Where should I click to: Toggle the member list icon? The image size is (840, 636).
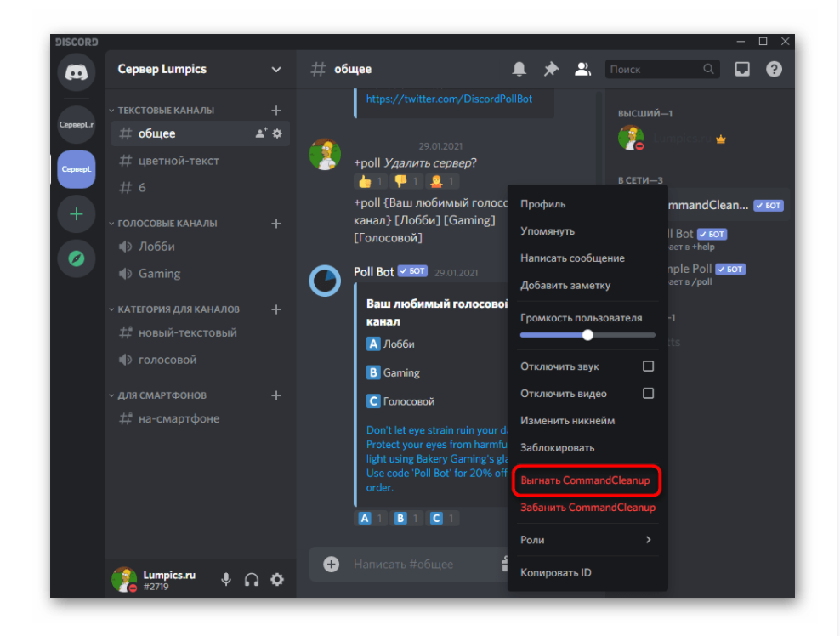(582, 70)
